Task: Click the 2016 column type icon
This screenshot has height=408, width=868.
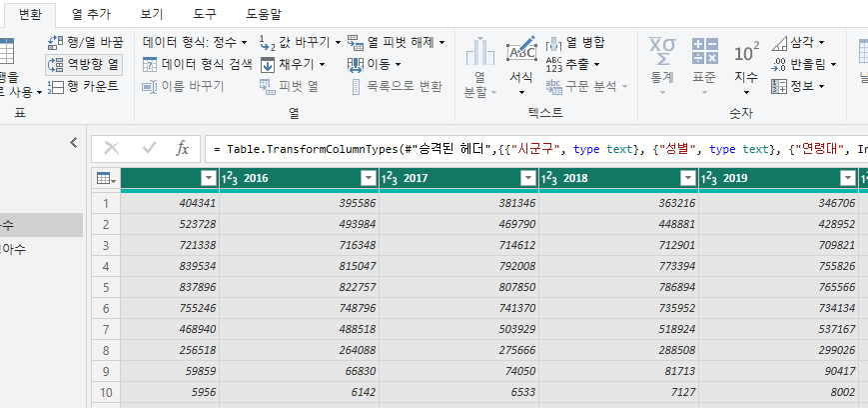Action: 230,178
